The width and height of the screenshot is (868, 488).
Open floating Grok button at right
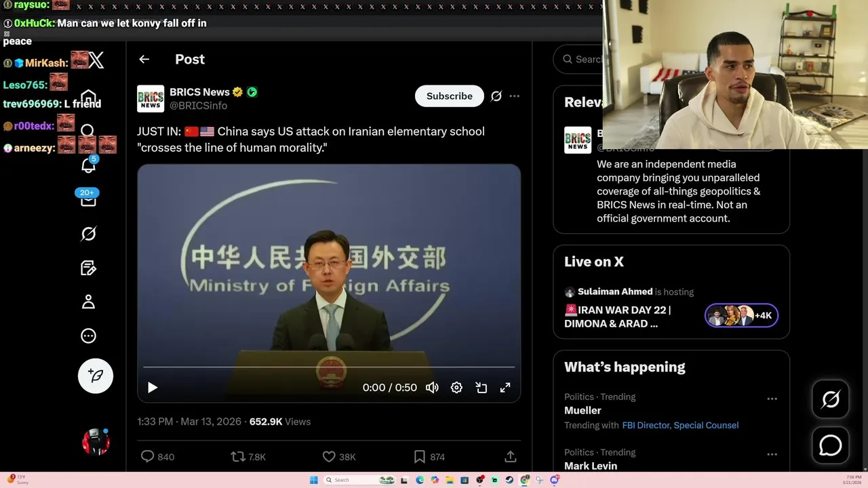tap(831, 399)
